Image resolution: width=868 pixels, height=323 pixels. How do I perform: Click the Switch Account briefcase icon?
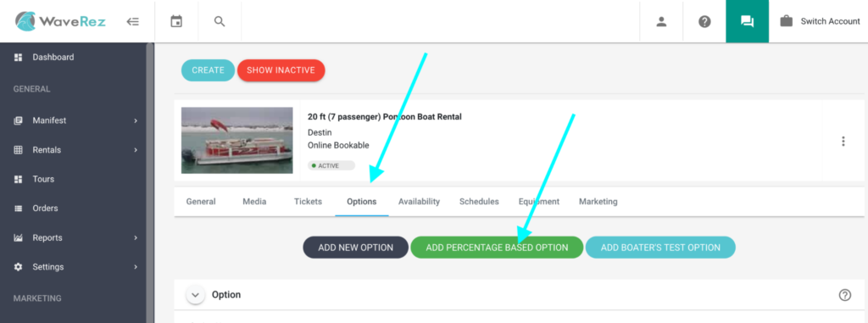[786, 21]
